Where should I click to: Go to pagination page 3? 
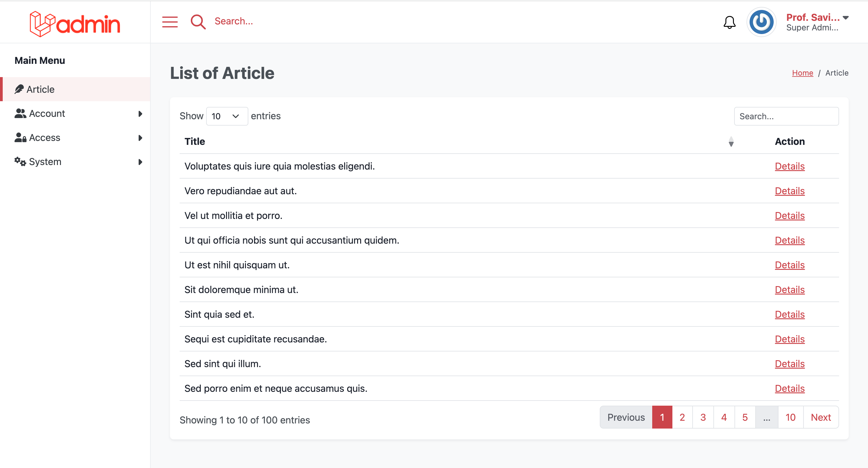point(703,417)
